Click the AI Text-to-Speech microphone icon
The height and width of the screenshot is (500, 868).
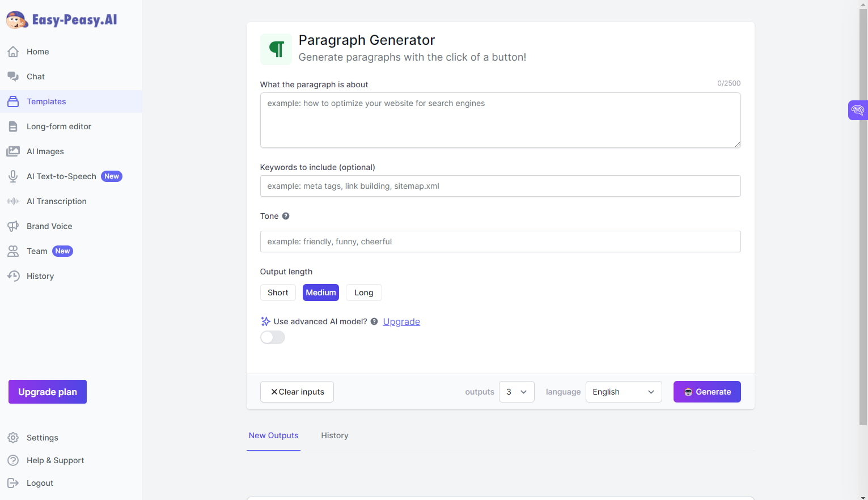[x=13, y=176]
